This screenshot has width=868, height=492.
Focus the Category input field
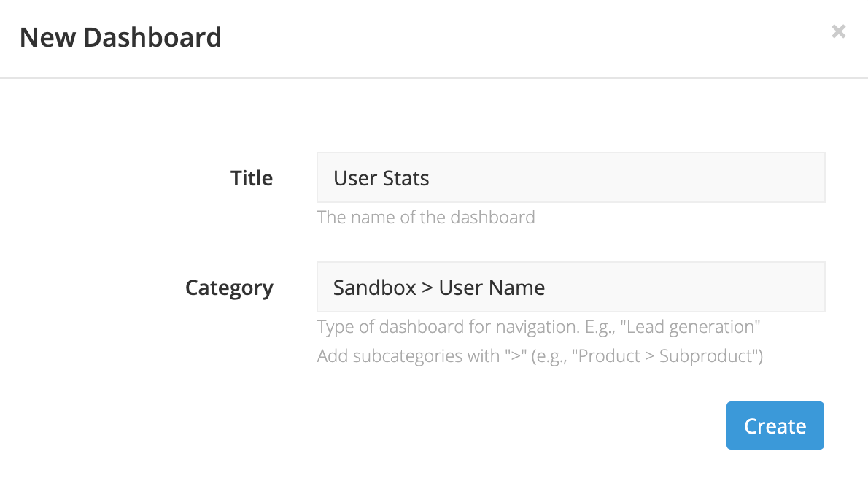point(570,287)
